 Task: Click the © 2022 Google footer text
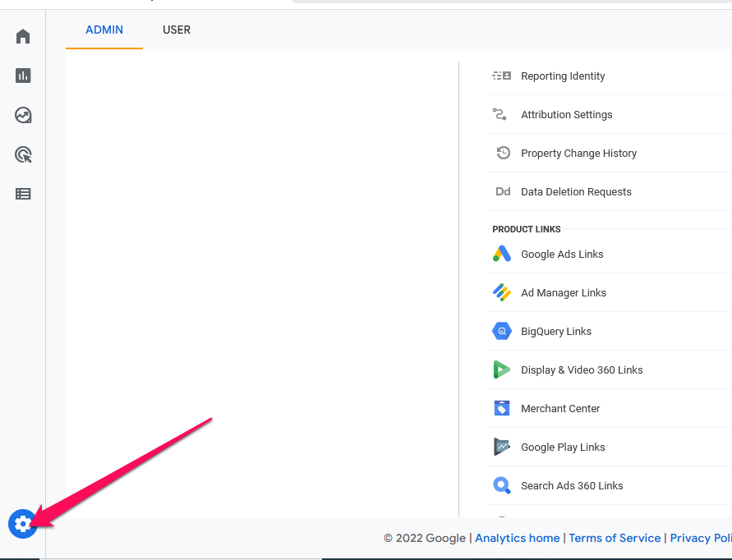click(x=425, y=538)
